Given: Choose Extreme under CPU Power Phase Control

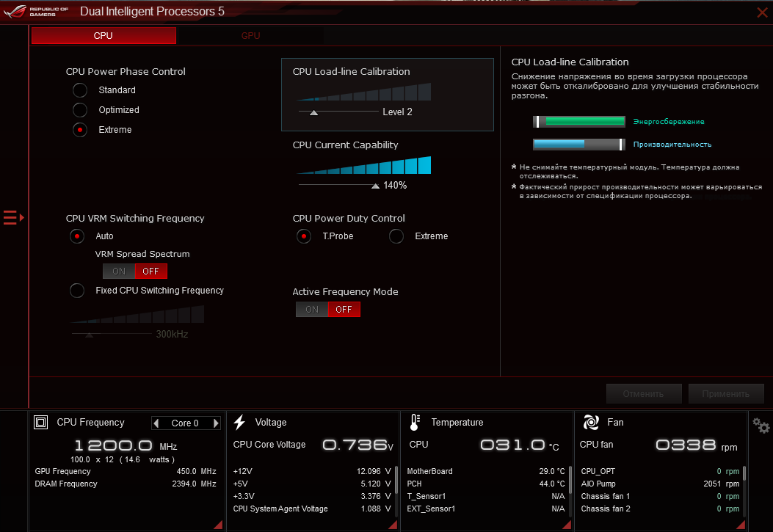Looking at the screenshot, I should (x=80, y=130).
